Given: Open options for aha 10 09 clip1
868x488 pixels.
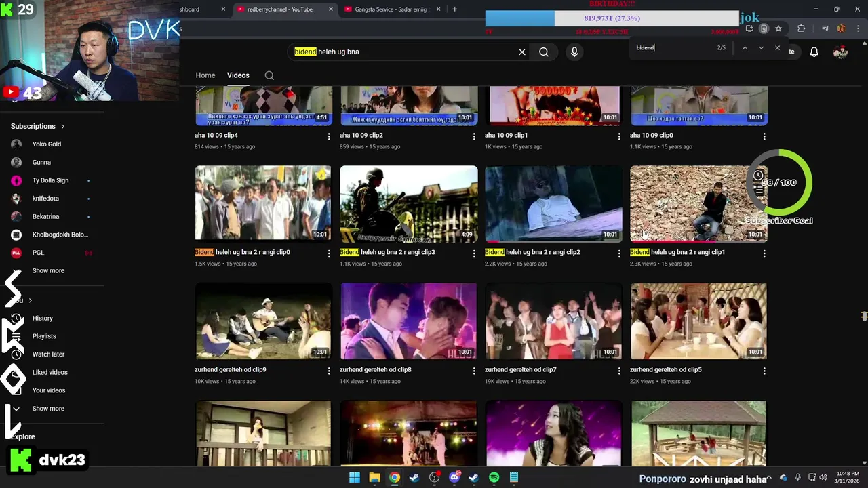Looking at the screenshot, I should [619, 136].
